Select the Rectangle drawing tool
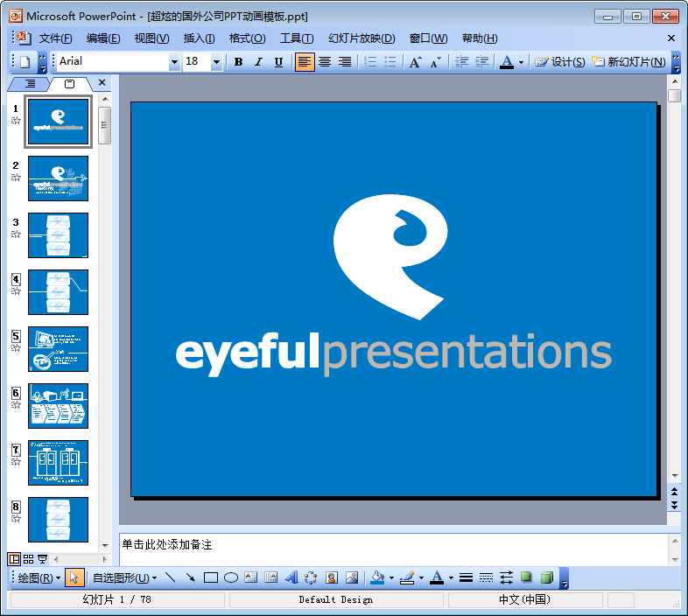The height and width of the screenshot is (616, 688). tap(211, 577)
